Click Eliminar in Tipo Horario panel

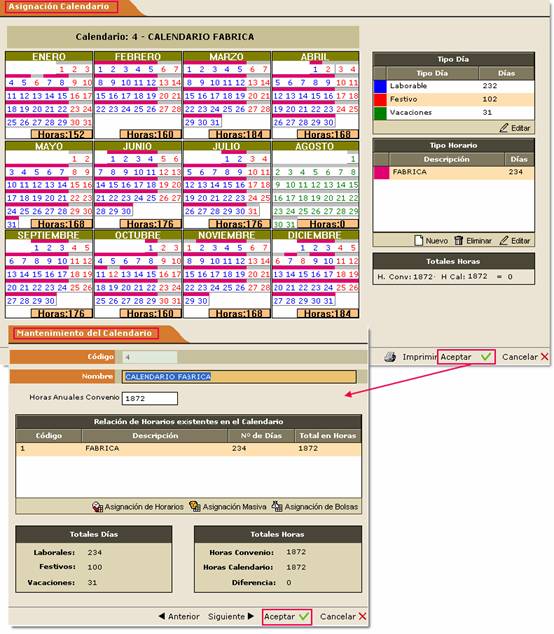coord(479,241)
